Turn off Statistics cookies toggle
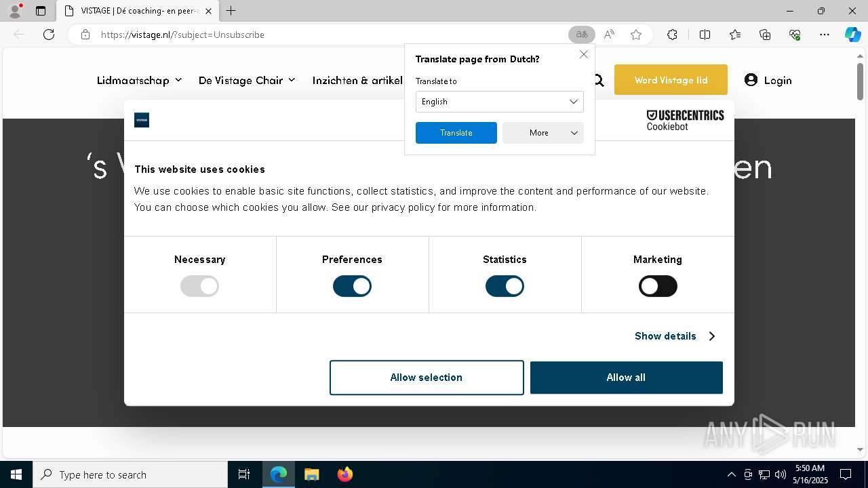Image resolution: width=868 pixels, height=488 pixels. click(x=505, y=286)
